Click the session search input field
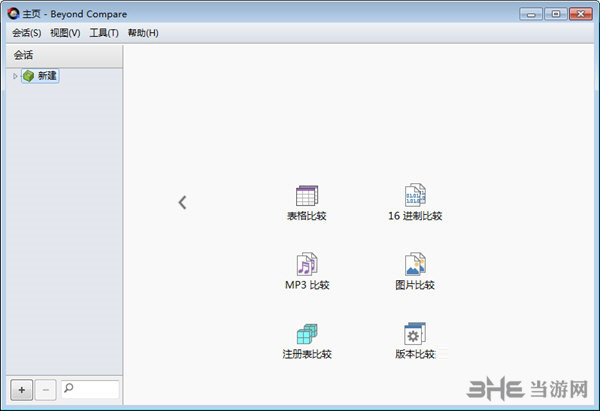This screenshot has height=411, width=600. [x=90, y=389]
